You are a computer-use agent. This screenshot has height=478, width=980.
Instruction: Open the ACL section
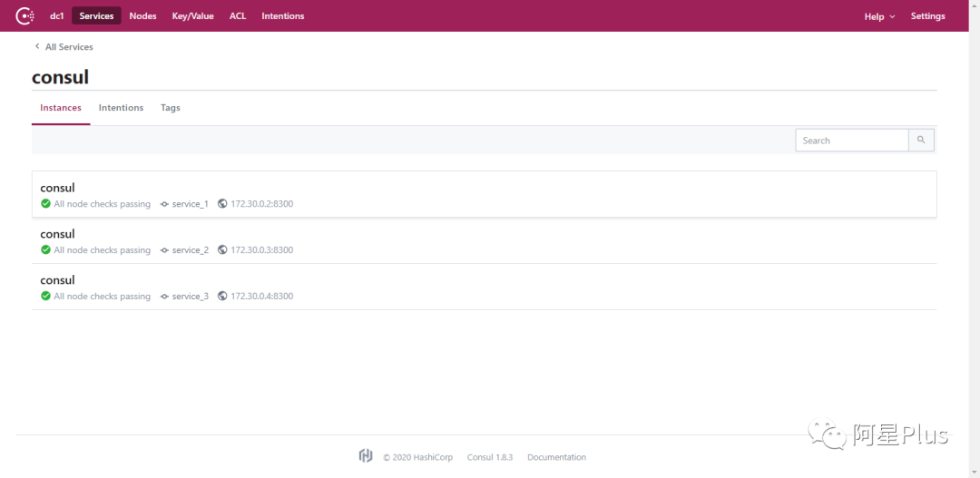point(238,15)
